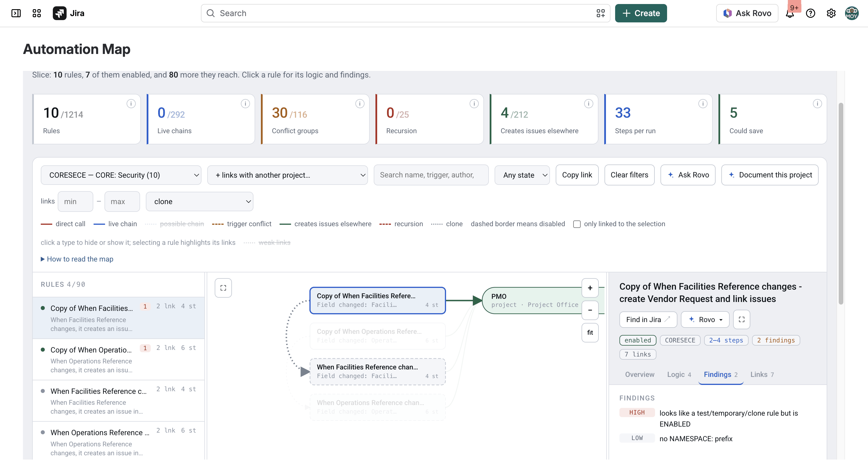Image resolution: width=868 pixels, height=461 pixels.
Task: Focus the links min field
Action: tap(75, 202)
